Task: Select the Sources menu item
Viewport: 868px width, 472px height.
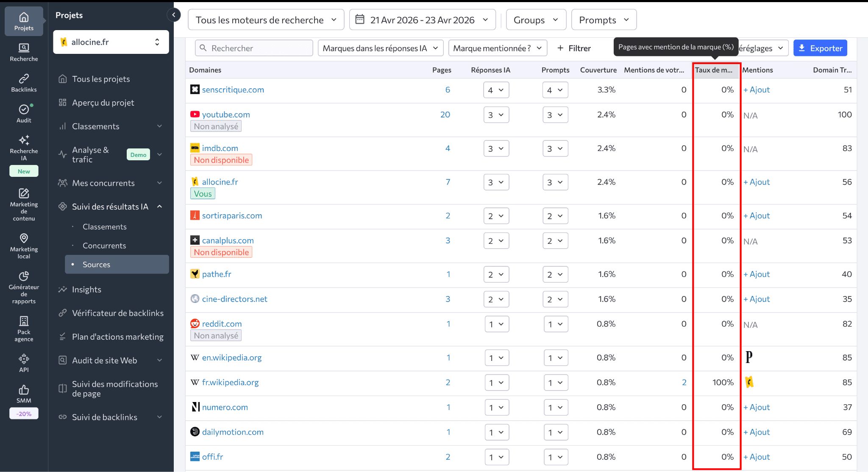Action: point(117,264)
